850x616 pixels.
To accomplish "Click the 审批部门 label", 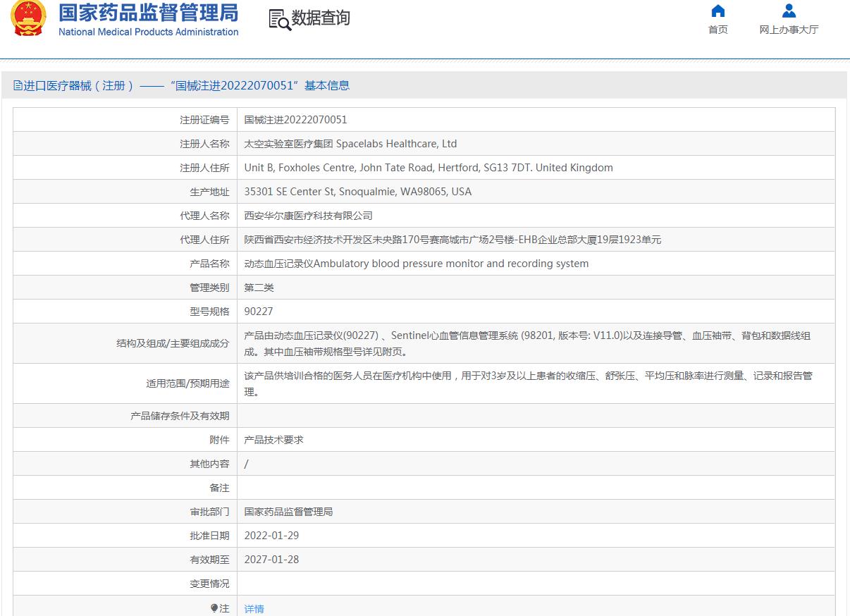I will pos(209,512).
